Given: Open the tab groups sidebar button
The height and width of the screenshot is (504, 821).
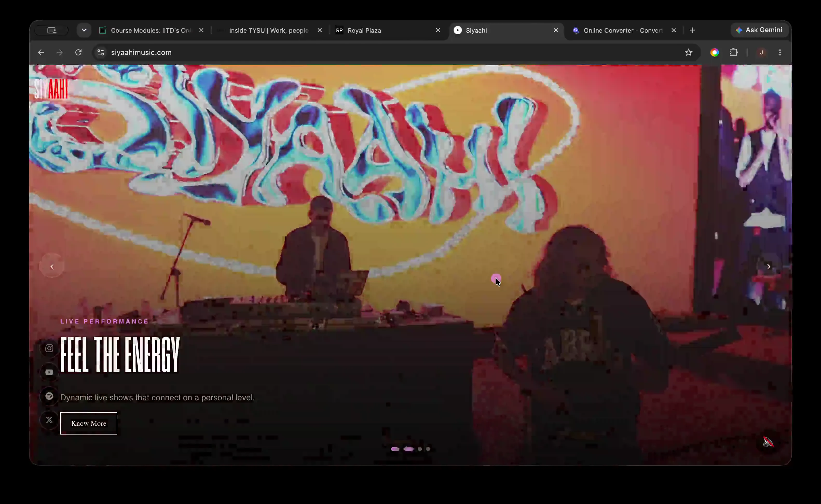Looking at the screenshot, I should 52,30.
